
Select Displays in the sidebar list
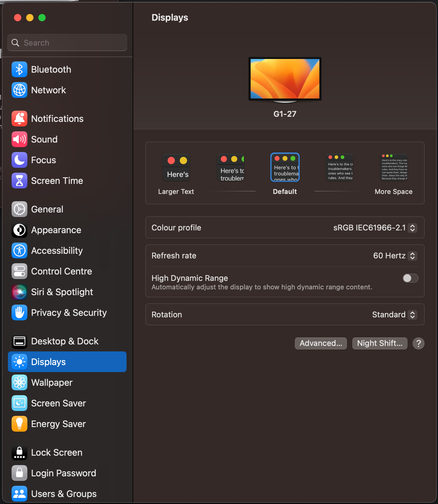coord(67,362)
